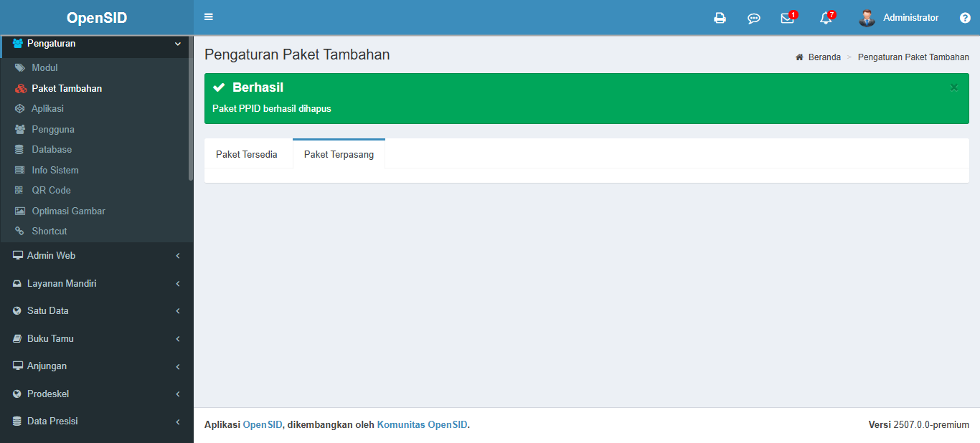Click the sidebar vertical scrollbar
This screenshot has width=980, height=443.
coord(191,108)
